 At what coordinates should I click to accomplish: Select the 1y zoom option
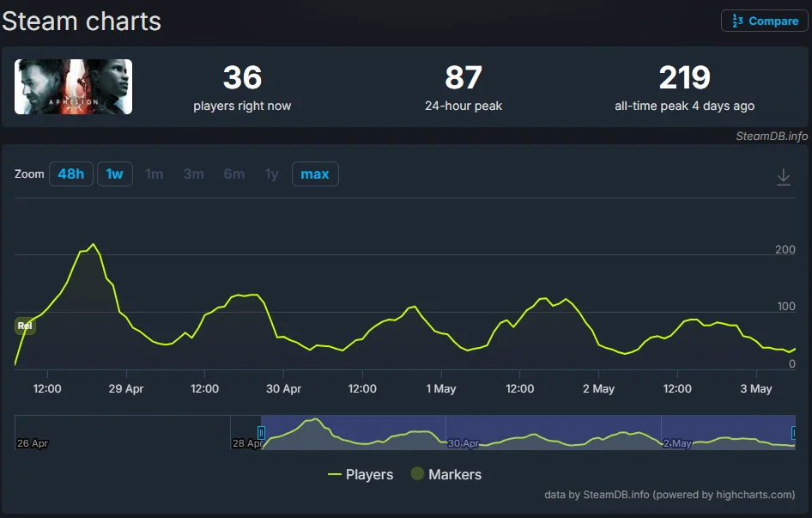pyautogui.click(x=271, y=174)
